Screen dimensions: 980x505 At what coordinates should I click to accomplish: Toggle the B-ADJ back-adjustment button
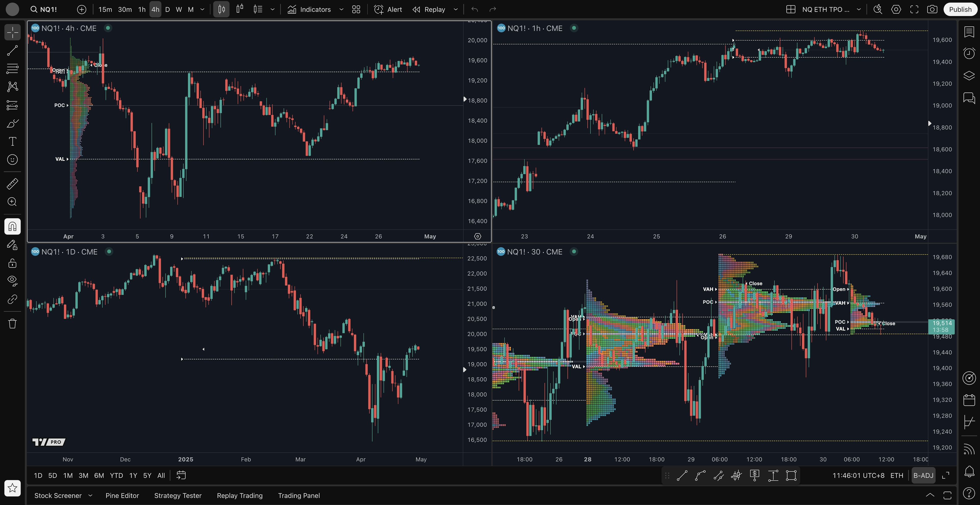(923, 475)
